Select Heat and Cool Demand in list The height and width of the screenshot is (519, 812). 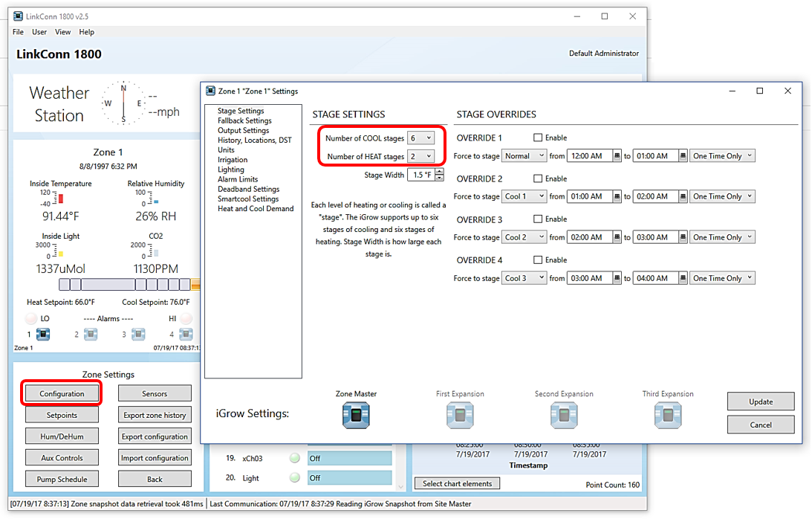(256, 208)
